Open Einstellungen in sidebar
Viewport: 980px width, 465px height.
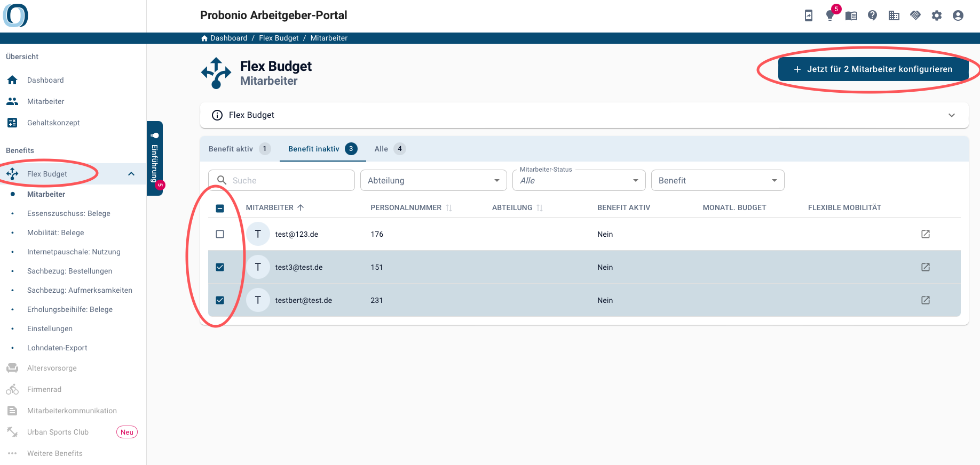[50, 328]
